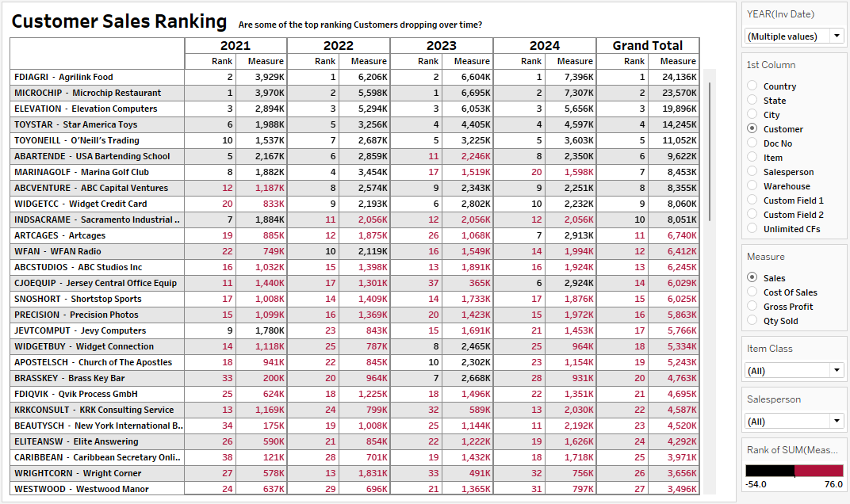
Task: Select the Country radio button
Action: click(x=752, y=86)
